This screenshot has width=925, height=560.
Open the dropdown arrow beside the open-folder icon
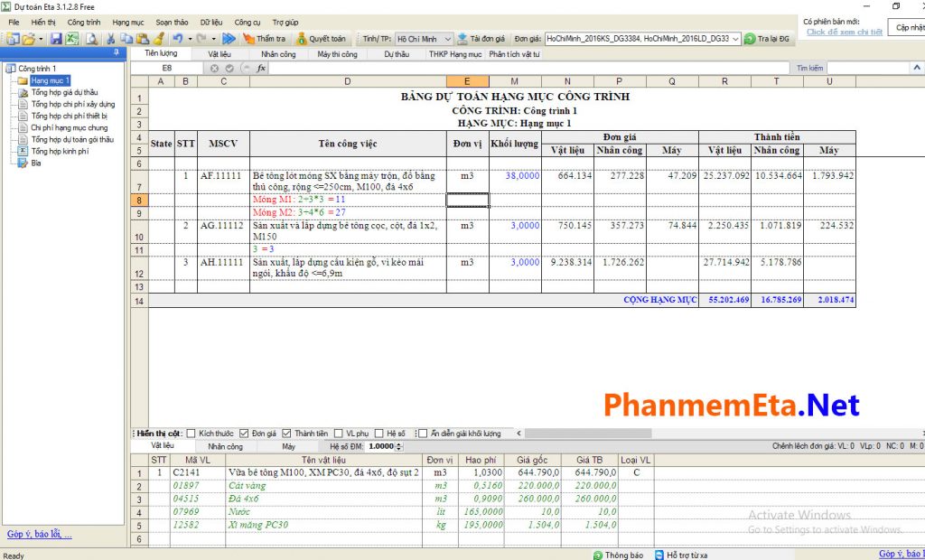click(41, 39)
